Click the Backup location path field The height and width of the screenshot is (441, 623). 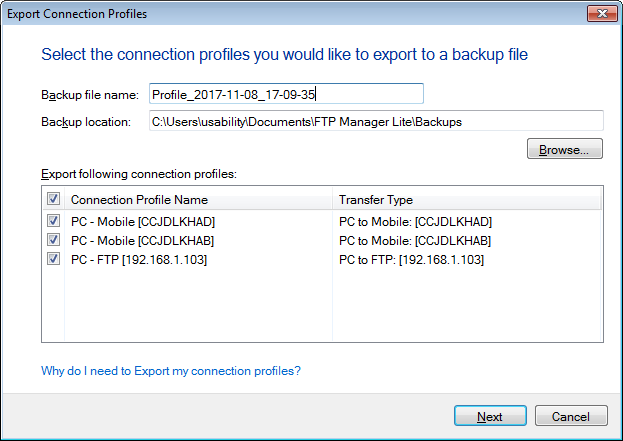tap(375, 122)
